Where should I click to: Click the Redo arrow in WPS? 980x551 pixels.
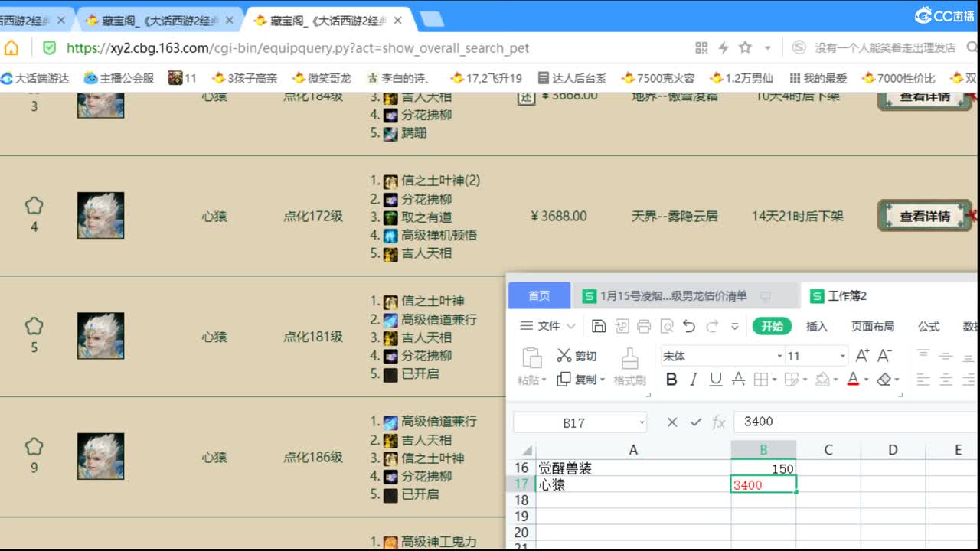pos(712,326)
